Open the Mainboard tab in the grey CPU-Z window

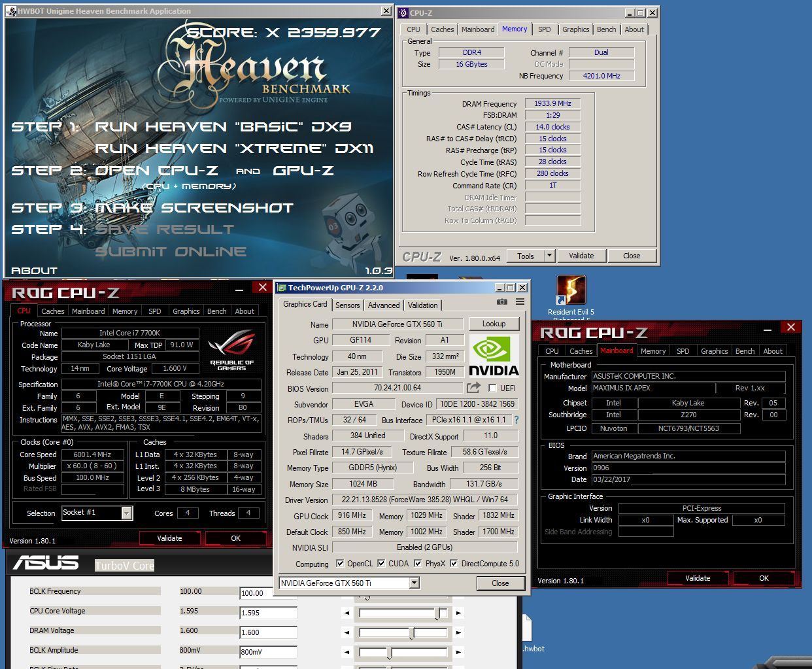click(x=478, y=29)
